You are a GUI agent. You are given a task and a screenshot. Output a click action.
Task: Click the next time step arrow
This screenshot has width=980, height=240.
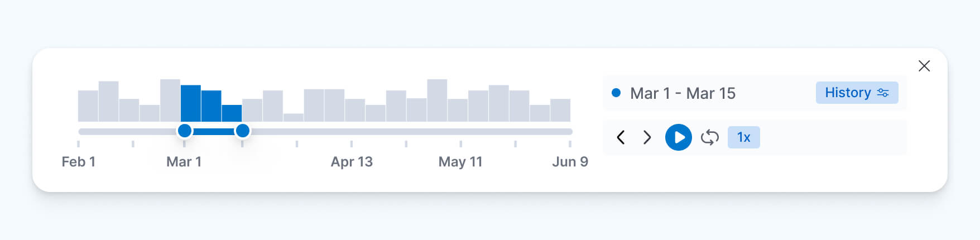pyautogui.click(x=647, y=137)
